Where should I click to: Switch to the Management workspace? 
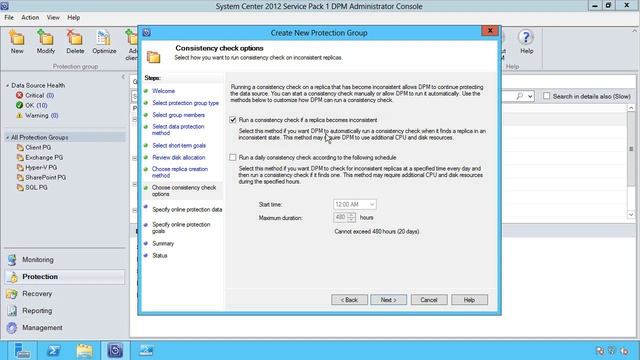[64, 328]
